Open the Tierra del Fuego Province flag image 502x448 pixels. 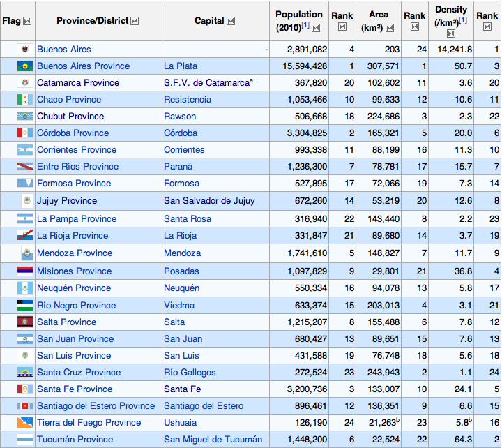point(25,422)
